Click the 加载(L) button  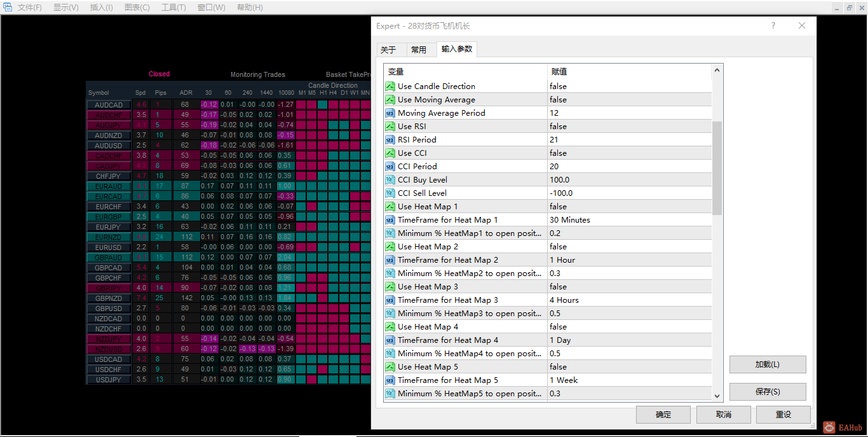click(x=767, y=364)
